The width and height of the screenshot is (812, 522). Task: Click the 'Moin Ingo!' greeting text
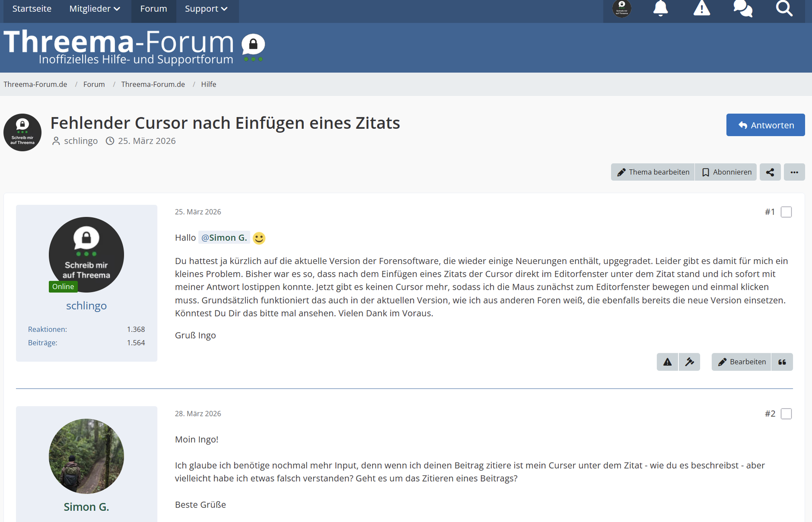197,439
